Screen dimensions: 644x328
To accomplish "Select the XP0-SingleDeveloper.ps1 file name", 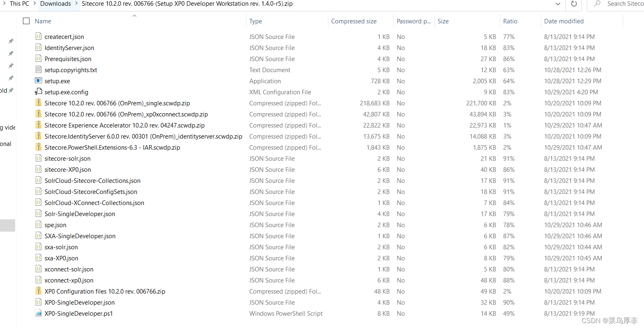I will [x=79, y=313].
